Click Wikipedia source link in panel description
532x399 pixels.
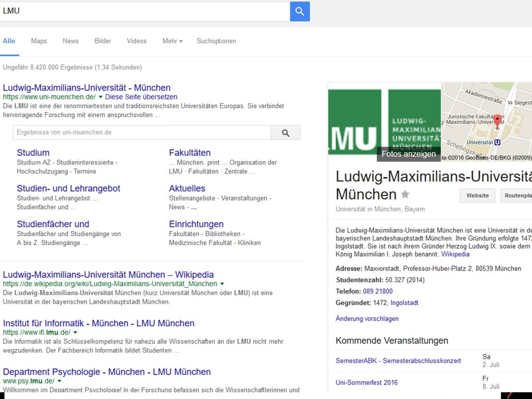(455, 255)
